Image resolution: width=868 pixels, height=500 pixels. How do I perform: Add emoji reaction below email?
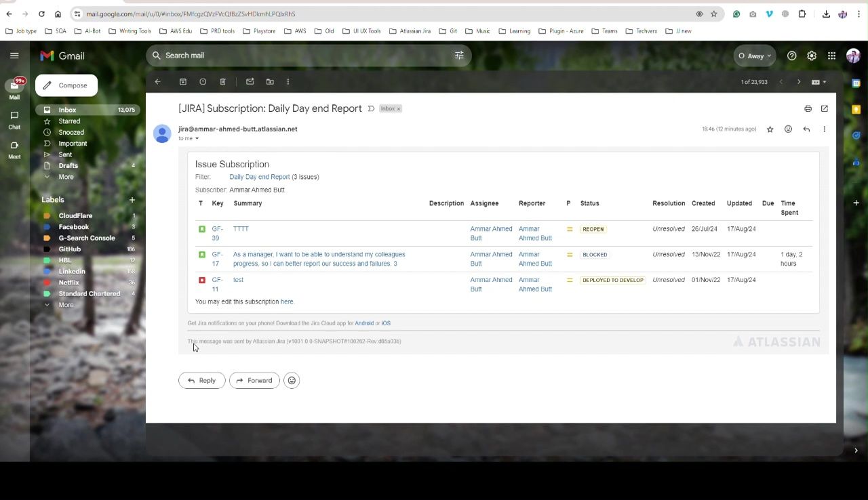[x=292, y=381]
